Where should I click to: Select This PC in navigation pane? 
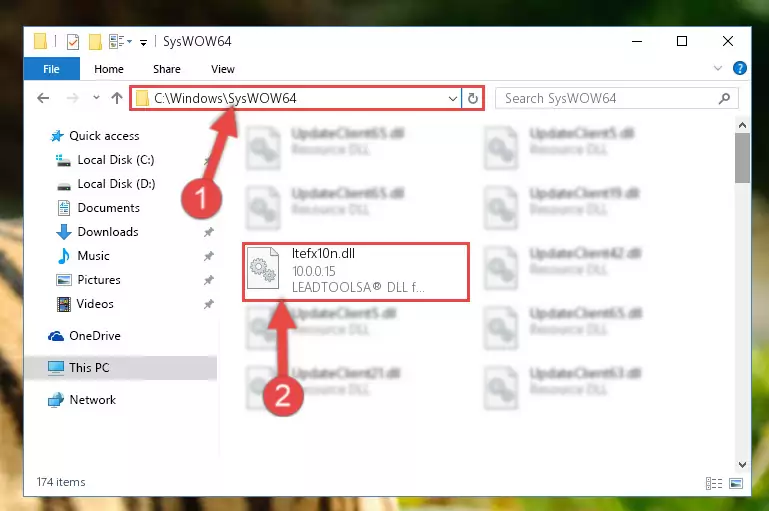click(x=89, y=368)
